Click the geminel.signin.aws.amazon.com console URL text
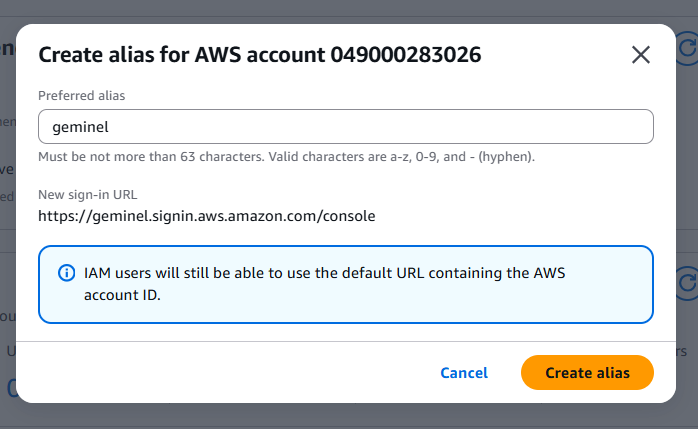 (207, 216)
